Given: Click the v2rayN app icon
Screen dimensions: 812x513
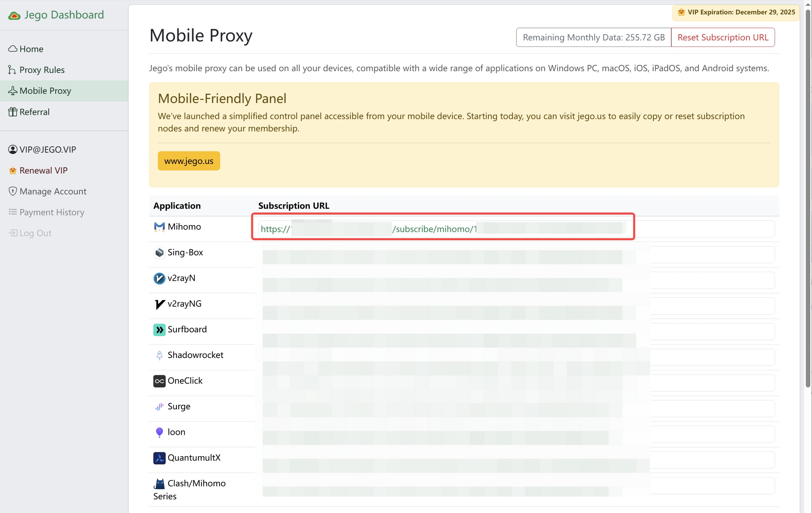Looking at the screenshot, I should tap(159, 278).
